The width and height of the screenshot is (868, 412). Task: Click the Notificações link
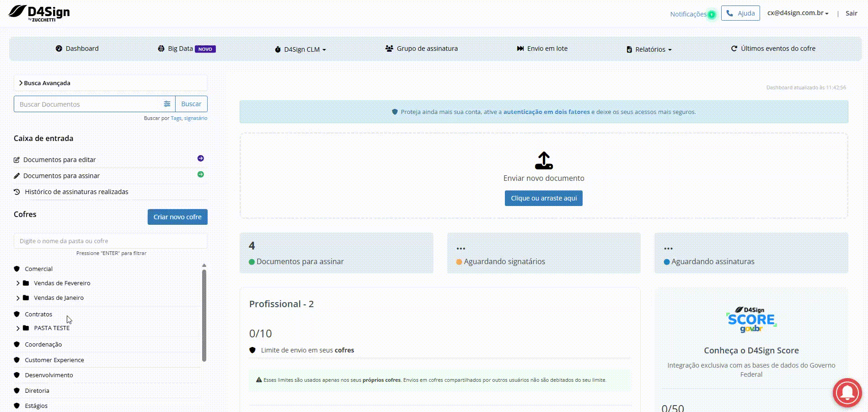688,14
